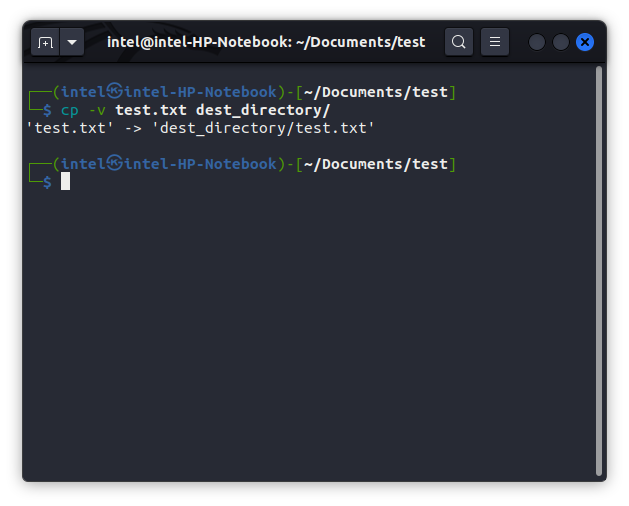The image size is (629, 506).
Task: Click the output path 'dest_directory/test.txt'
Action: click(262, 128)
